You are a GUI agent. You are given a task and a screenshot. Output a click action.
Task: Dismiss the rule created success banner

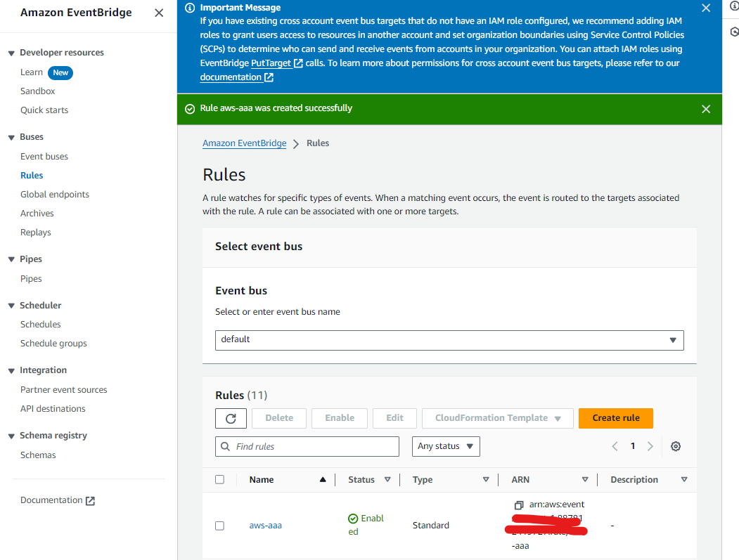(x=705, y=109)
